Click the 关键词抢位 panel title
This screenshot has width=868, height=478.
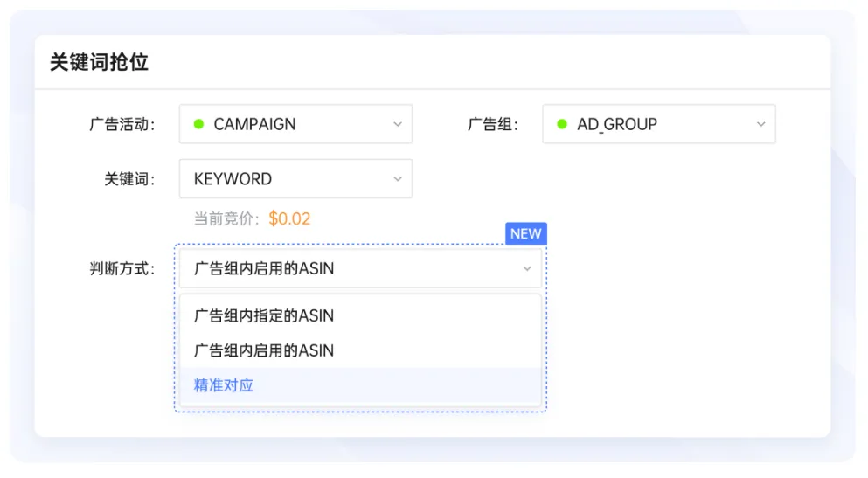coord(99,62)
